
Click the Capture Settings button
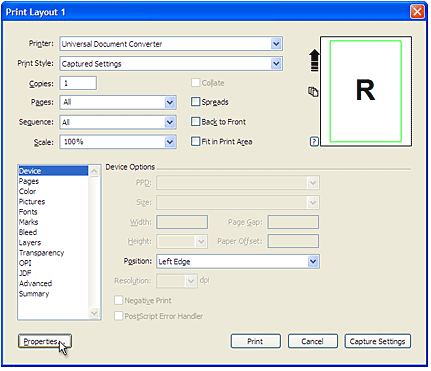coord(378,341)
